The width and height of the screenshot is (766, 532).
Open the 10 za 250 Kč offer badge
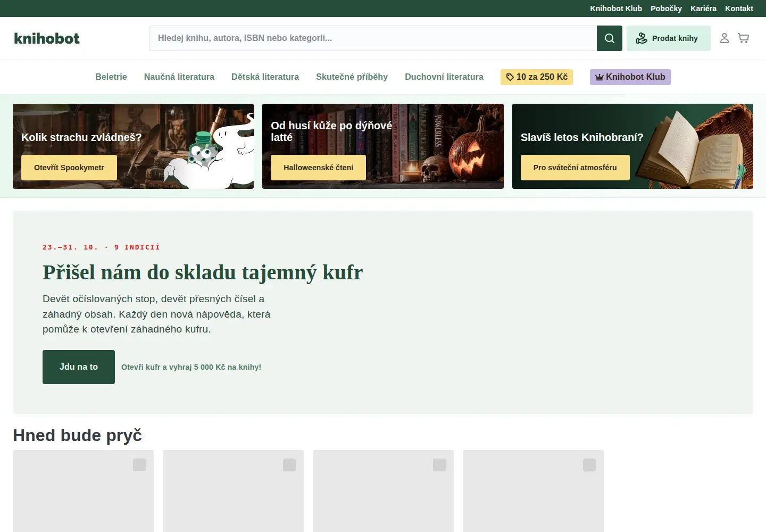[537, 77]
